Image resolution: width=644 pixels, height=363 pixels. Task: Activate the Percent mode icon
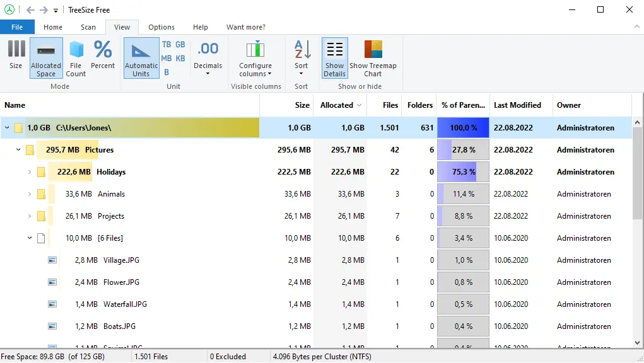tap(103, 57)
